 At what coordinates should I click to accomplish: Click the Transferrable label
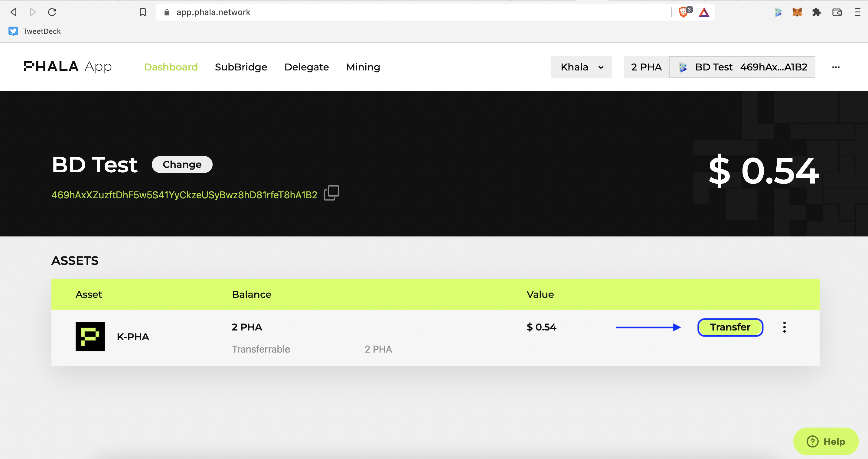261,349
